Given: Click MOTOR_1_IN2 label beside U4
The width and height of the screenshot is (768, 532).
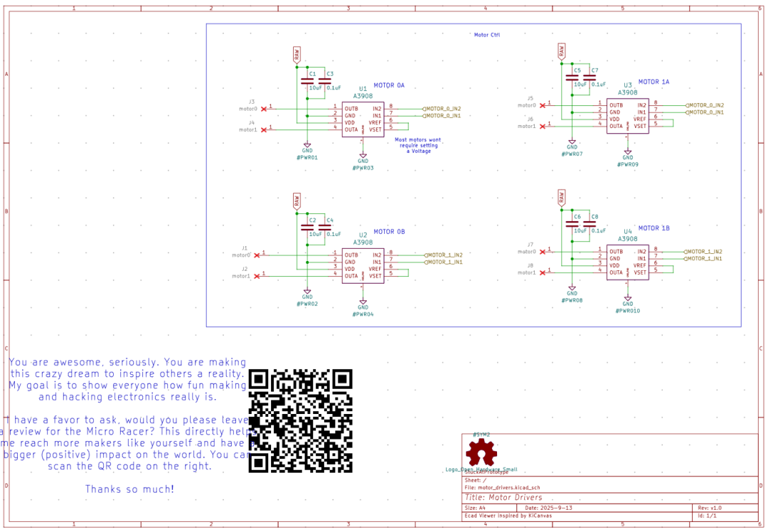Looking at the screenshot, I should pos(704,252).
